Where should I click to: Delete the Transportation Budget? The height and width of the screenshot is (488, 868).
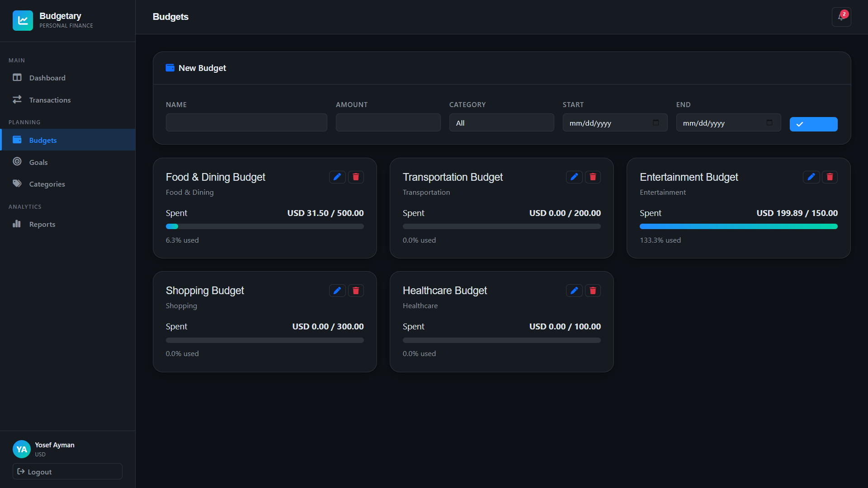tap(593, 177)
